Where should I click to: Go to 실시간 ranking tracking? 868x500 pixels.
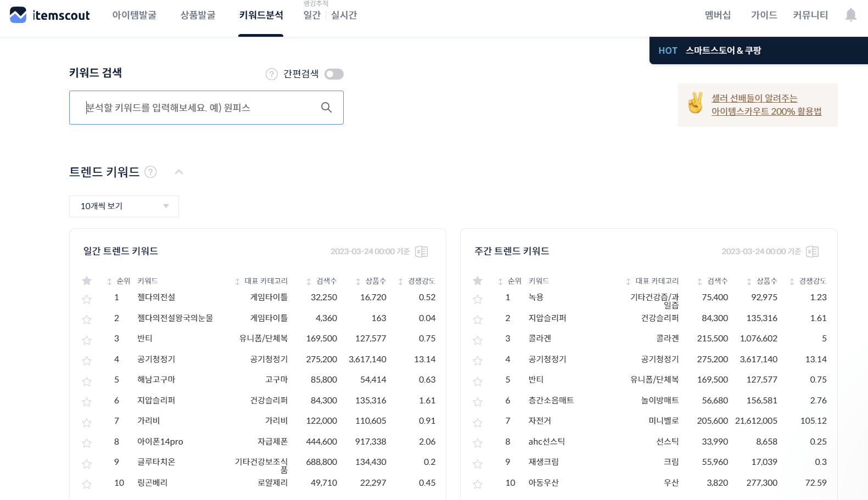pos(344,15)
